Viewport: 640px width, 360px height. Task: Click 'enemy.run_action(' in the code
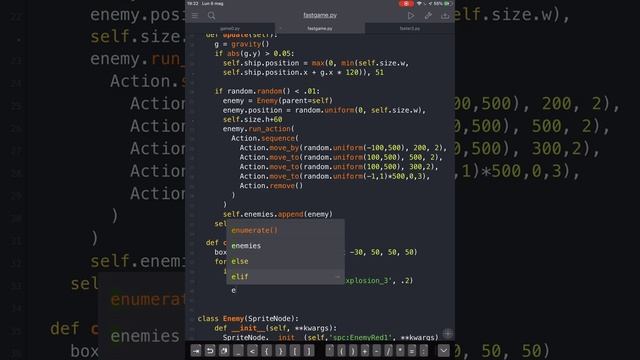pyautogui.click(x=258, y=129)
